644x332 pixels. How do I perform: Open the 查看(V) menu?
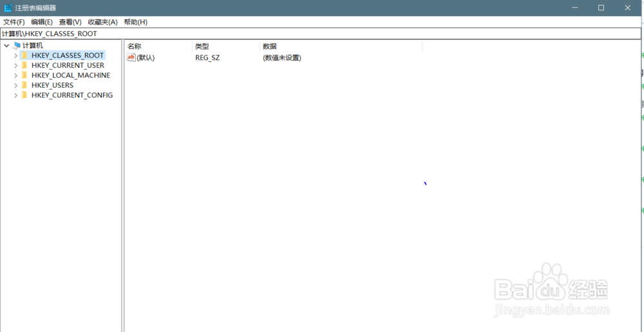click(70, 22)
